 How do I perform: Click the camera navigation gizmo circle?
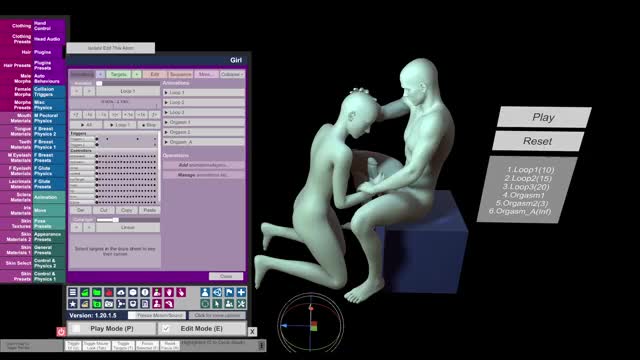click(x=311, y=324)
